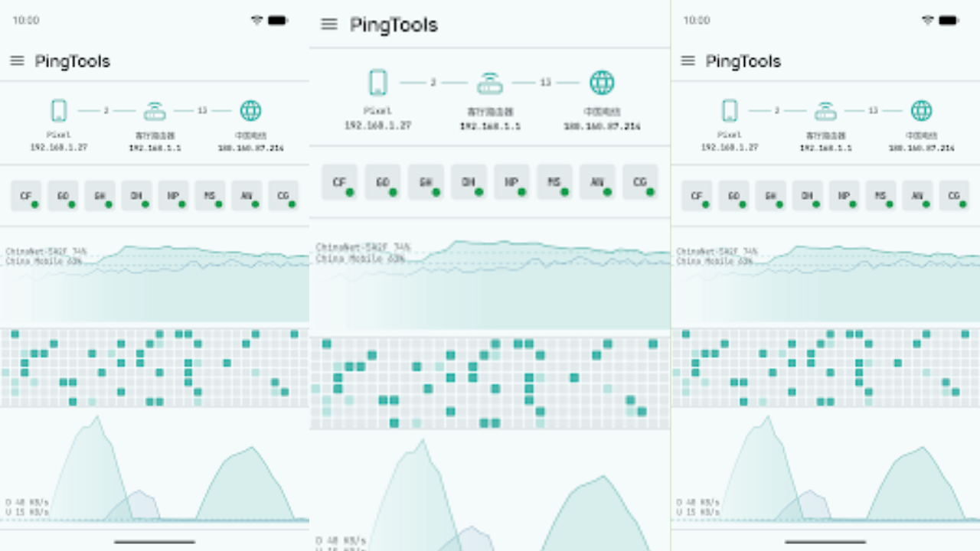Tap the NP server tile, right screen
The height and width of the screenshot is (551, 980).
(844, 196)
